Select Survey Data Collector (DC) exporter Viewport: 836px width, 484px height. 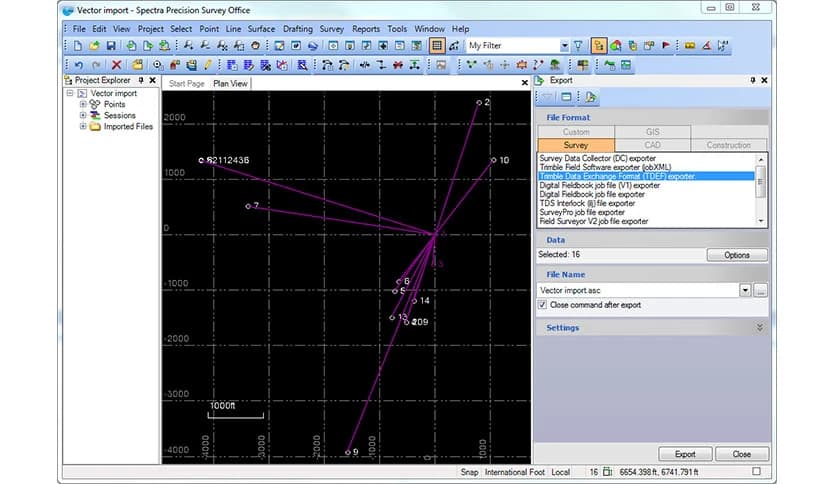tap(646, 158)
